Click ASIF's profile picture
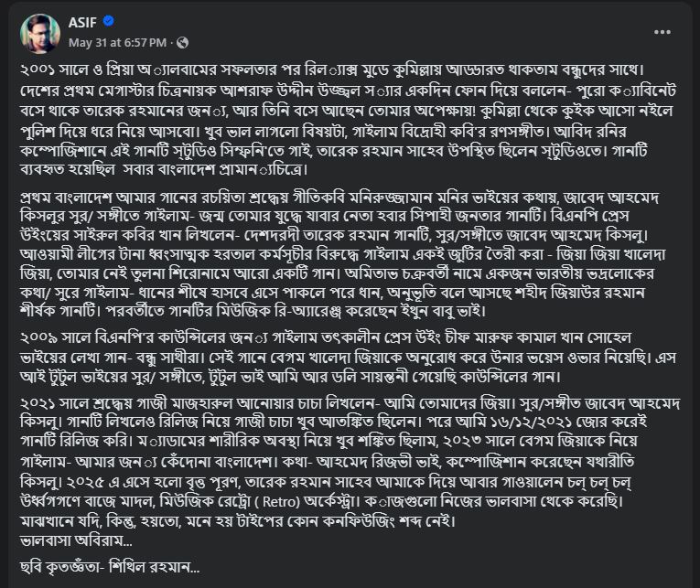This screenshot has width=700, height=588. [x=40, y=33]
